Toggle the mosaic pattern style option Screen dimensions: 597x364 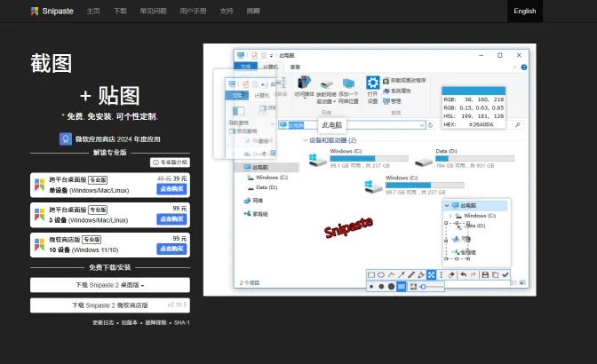pos(402,287)
